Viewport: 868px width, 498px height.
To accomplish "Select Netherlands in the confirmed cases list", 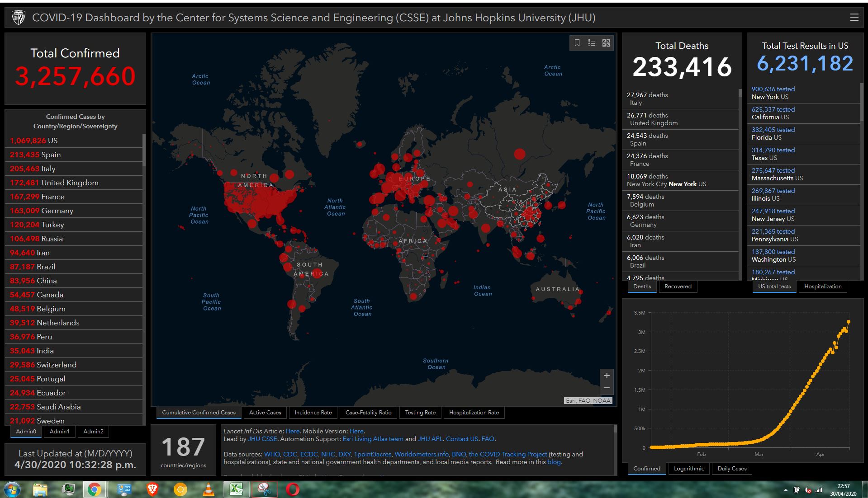I will pyautogui.click(x=74, y=323).
